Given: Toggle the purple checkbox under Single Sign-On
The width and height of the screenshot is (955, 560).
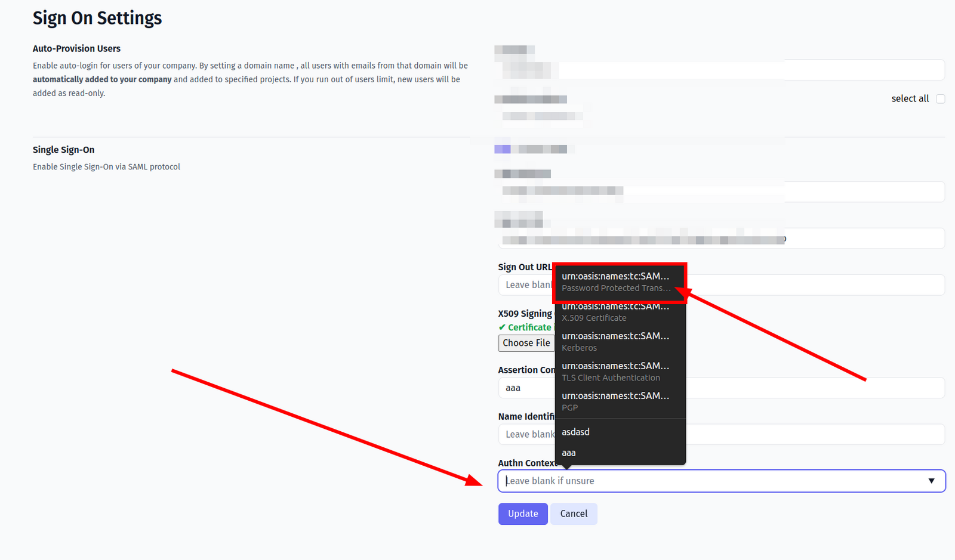Looking at the screenshot, I should [502, 149].
